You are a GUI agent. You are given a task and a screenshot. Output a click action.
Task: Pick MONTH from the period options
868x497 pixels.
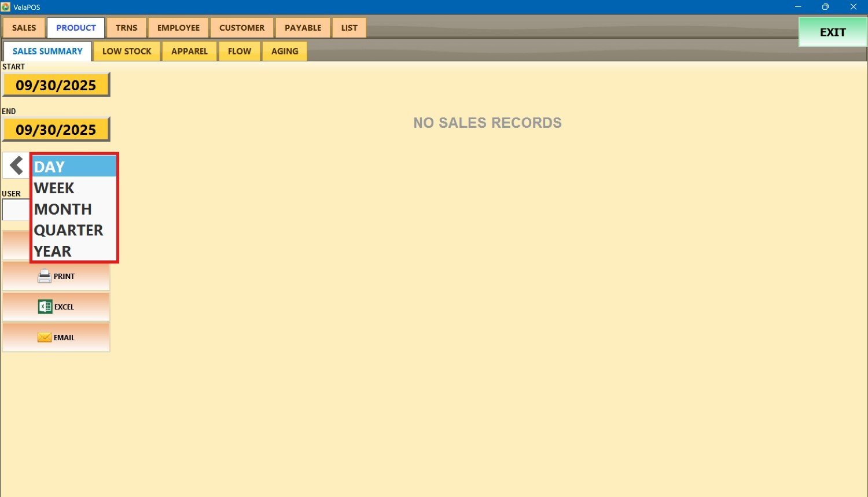pyautogui.click(x=74, y=209)
